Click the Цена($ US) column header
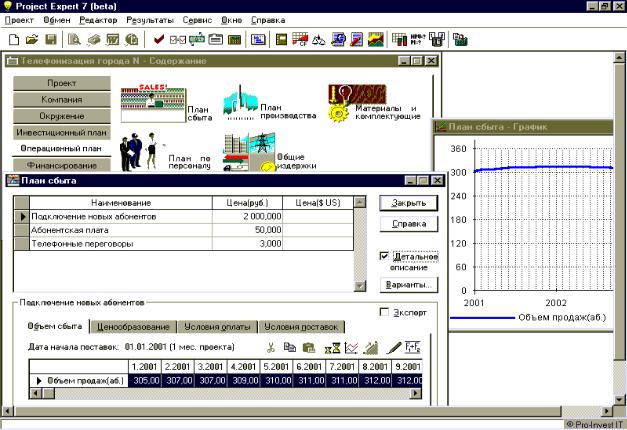Screen dimensions: 627x430 pos(318,203)
